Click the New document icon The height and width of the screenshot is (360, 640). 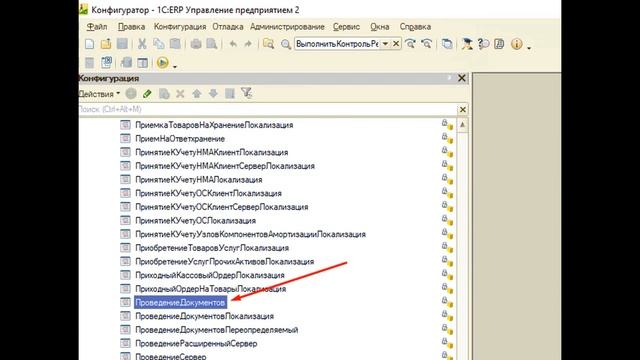pos(89,44)
